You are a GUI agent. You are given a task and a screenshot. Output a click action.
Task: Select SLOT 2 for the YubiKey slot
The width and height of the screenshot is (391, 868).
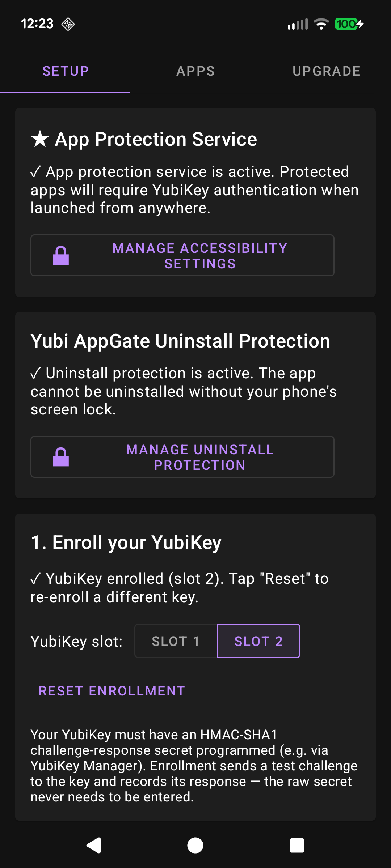pyautogui.click(x=258, y=641)
